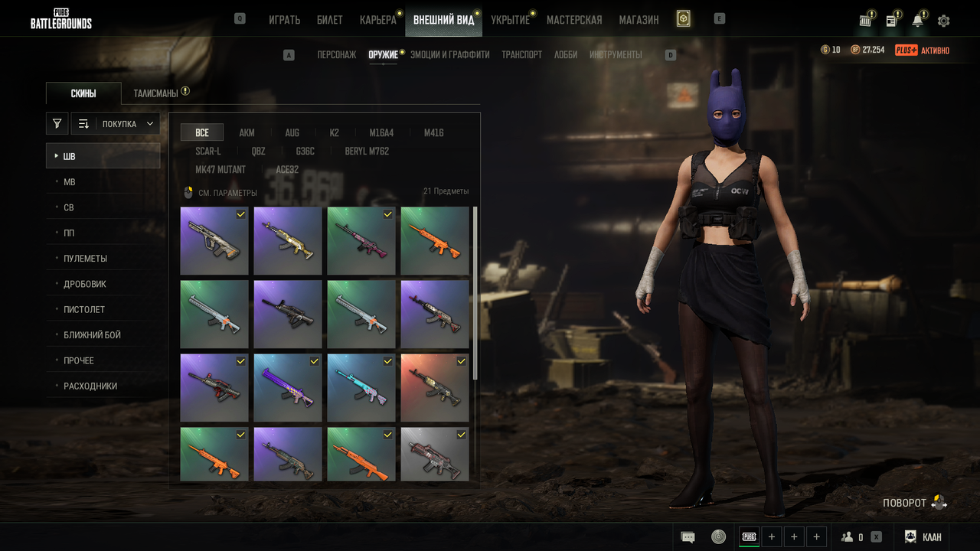The width and height of the screenshot is (980, 551).
Task: Filter skins by M416
Action: coord(434,133)
